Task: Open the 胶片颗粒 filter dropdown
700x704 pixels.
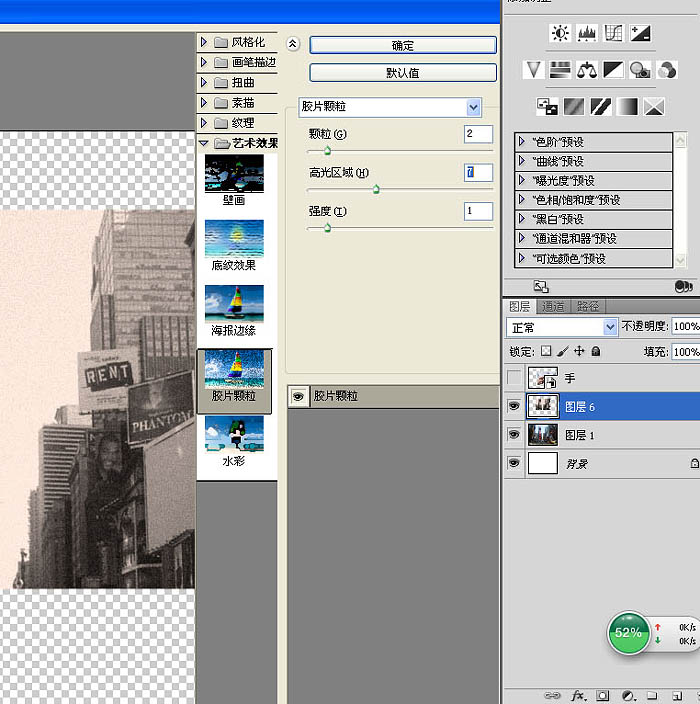Action: click(473, 106)
